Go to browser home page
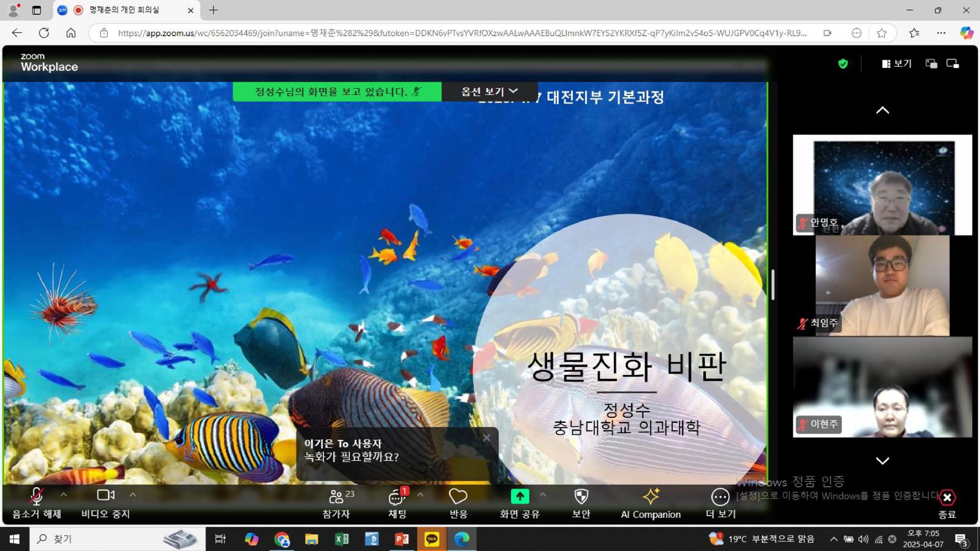Image resolution: width=980 pixels, height=551 pixels. point(71,33)
